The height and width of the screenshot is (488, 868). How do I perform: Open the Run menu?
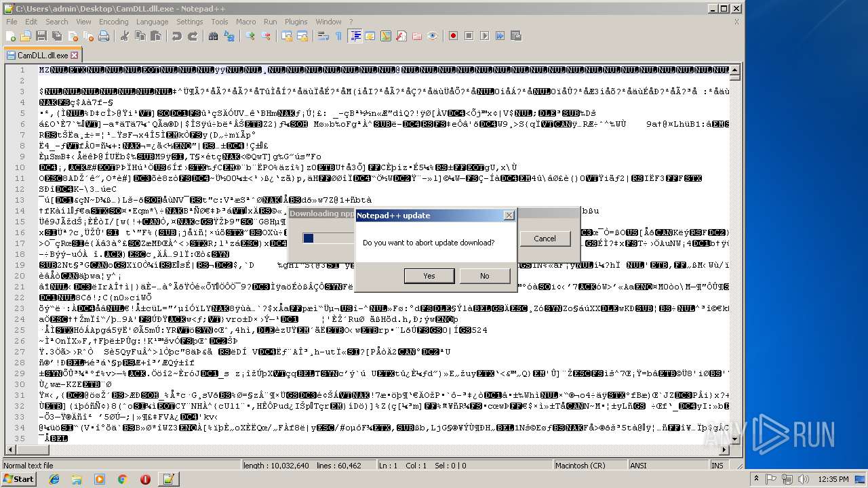coord(270,22)
